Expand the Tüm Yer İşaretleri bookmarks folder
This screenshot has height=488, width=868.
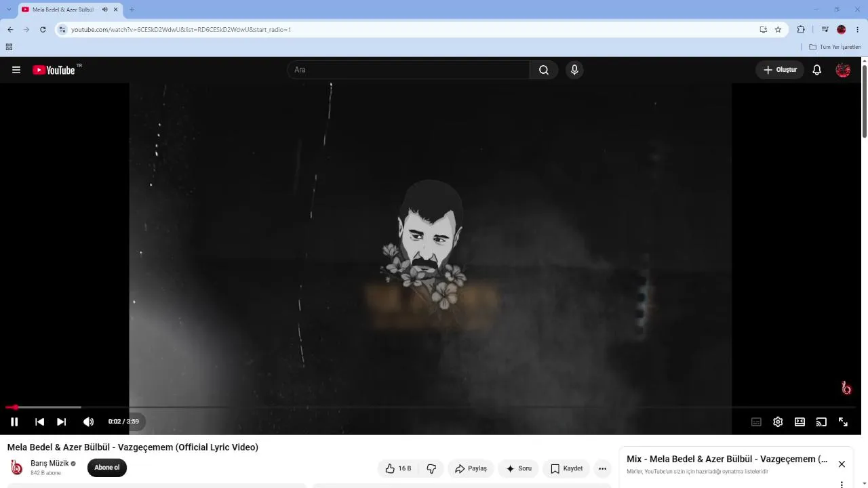[x=835, y=47]
